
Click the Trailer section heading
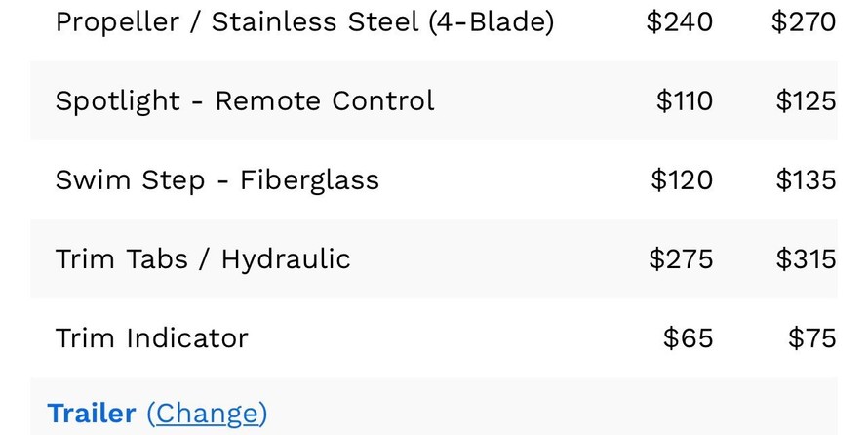tap(92, 414)
